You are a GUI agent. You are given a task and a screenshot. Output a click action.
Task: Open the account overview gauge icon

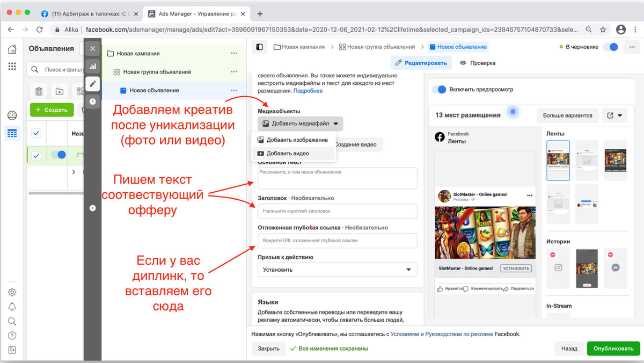point(12,115)
